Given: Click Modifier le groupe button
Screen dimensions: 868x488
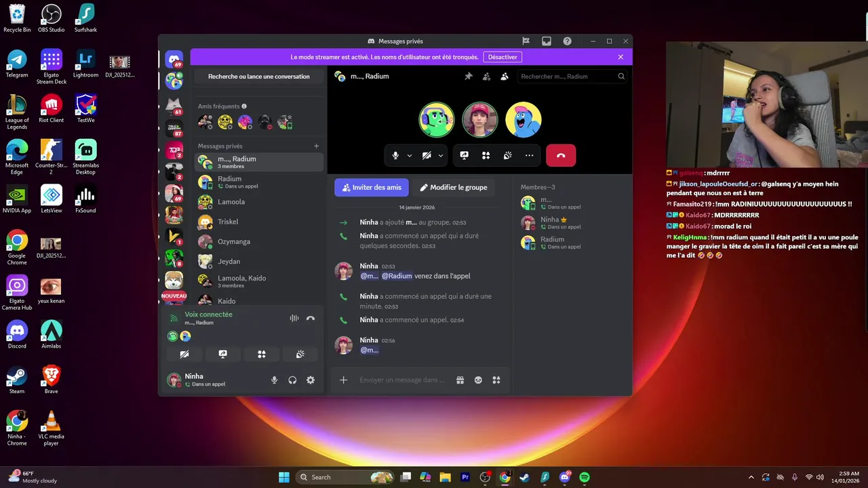Looking at the screenshot, I should [x=453, y=188].
